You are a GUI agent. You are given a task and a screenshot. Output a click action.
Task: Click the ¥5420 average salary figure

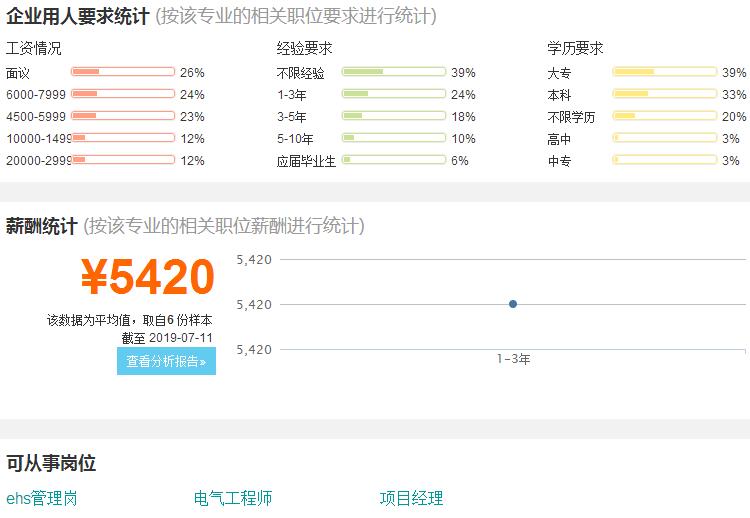point(148,276)
